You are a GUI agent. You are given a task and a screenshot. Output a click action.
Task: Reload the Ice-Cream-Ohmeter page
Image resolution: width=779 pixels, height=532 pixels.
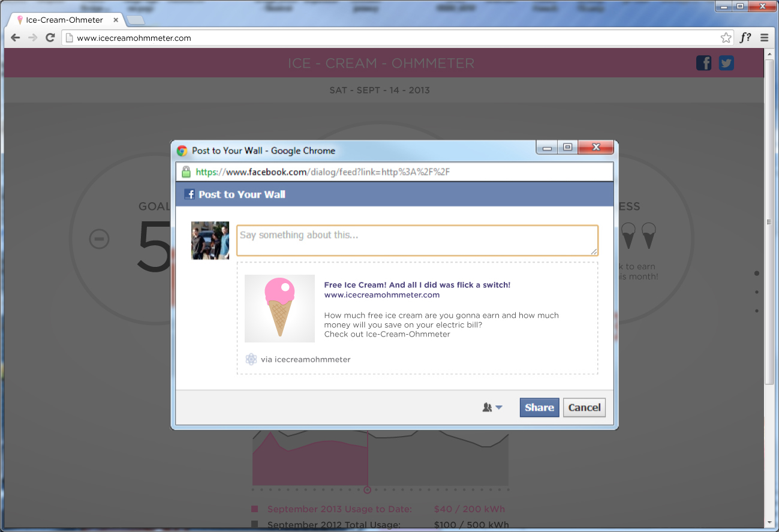pyautogui.click(x=50, y=38)
